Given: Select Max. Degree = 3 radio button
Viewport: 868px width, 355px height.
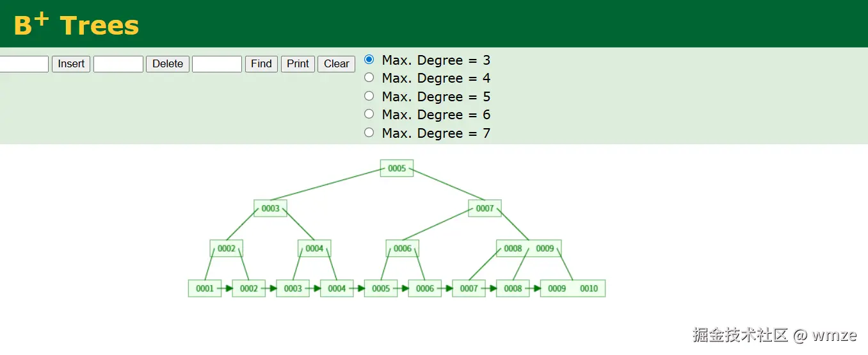Looking at the screenshot, I should (369, 60).
